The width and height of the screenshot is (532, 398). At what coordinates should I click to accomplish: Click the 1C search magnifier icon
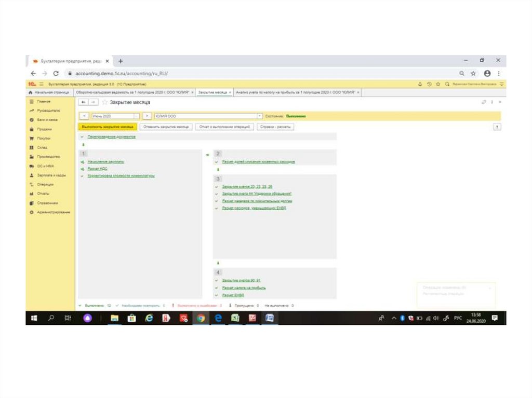(x=447, y=84)
